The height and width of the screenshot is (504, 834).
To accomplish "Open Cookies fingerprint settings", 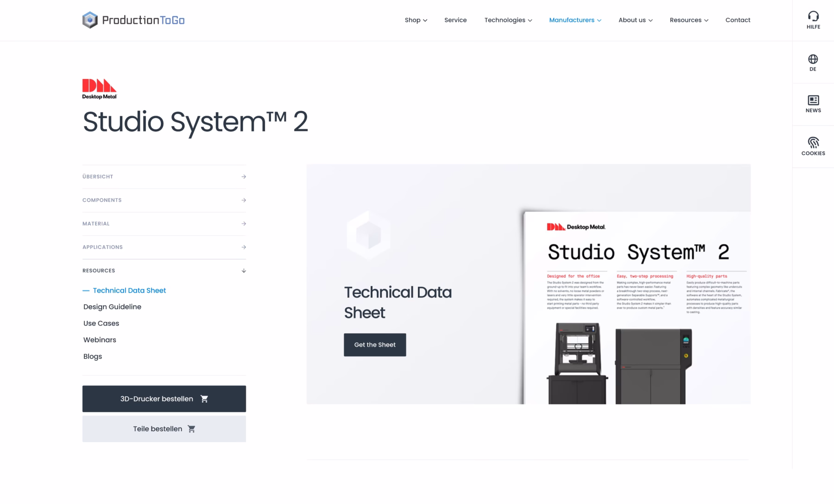I will click(813, 146).
